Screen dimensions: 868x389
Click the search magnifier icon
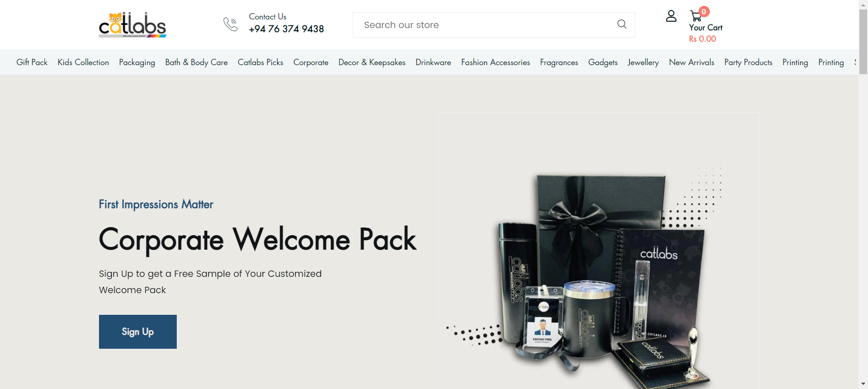tap(622, 24)
